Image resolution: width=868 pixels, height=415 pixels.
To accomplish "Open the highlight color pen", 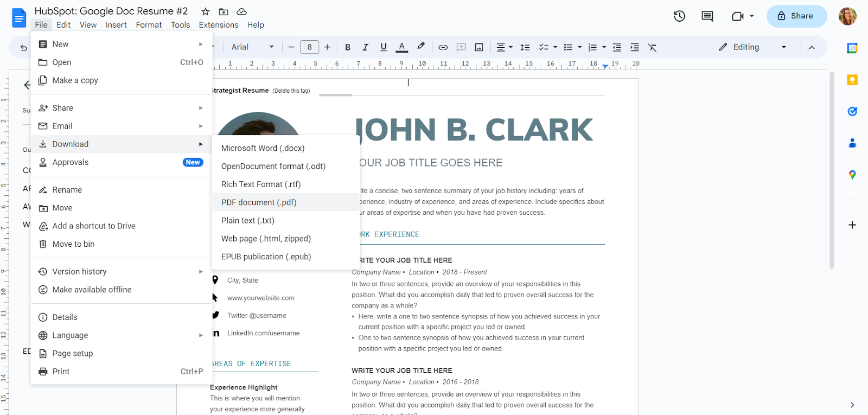I will pos(421,47).
